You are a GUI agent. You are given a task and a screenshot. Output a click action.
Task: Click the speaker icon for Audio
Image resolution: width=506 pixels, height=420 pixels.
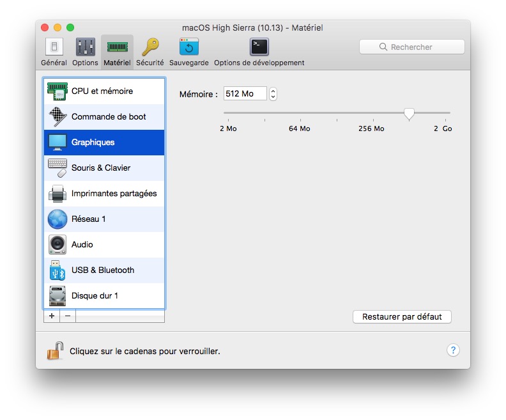tap(57, 245)
